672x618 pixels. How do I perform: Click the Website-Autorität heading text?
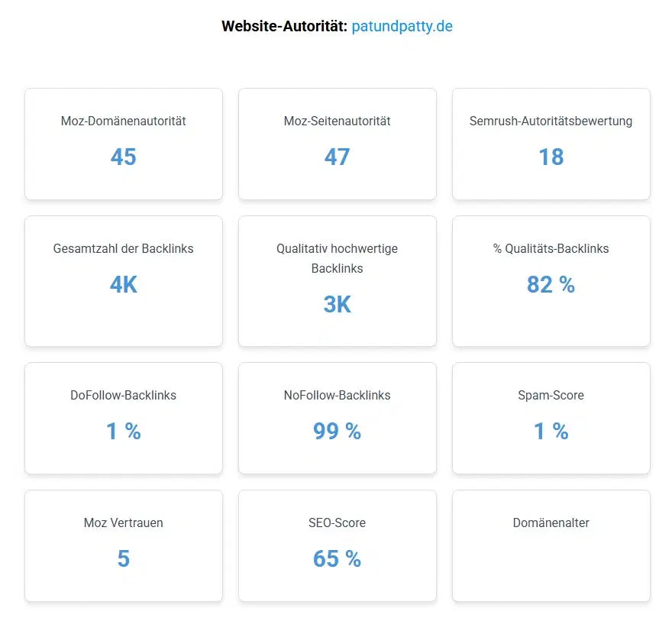(x=284, y=26)
